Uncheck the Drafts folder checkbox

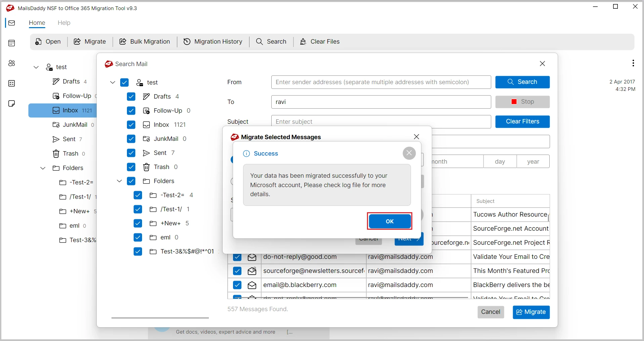click(131, 97)
